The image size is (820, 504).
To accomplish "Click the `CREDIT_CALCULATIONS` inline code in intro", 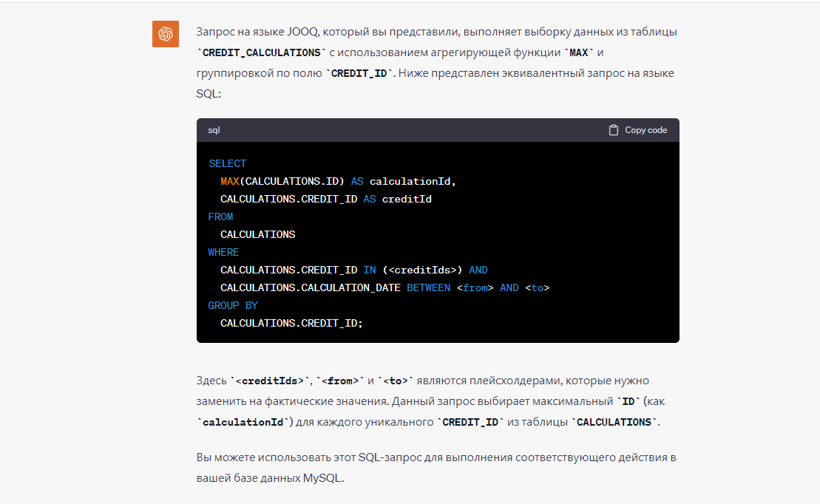I will click(x=262, y=52).
